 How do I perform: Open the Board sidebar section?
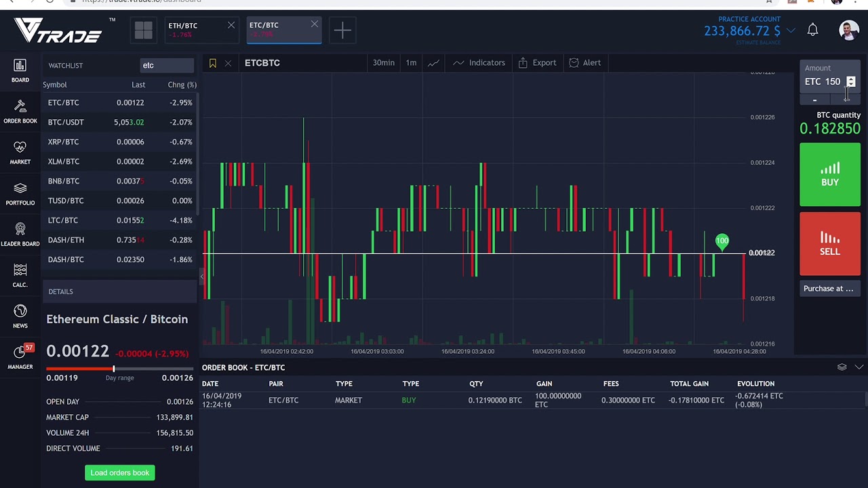pyautogui.click(x=20, y=70)
